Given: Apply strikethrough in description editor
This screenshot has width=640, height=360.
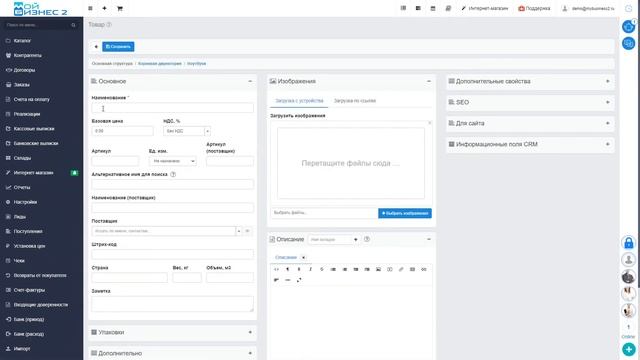Looking at the screenshot, I should coord(322,269).
